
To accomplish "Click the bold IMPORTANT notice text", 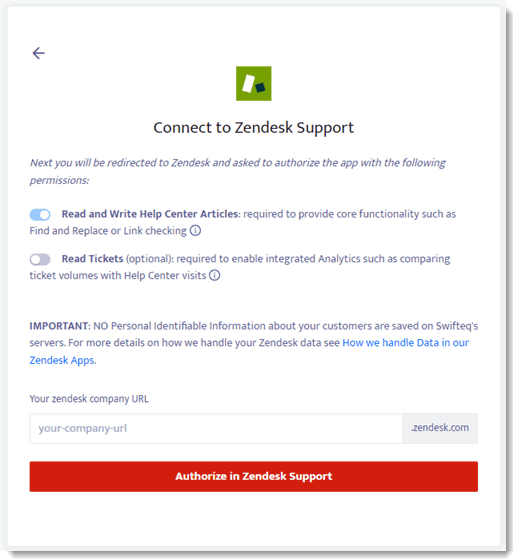I will (60, 326).
